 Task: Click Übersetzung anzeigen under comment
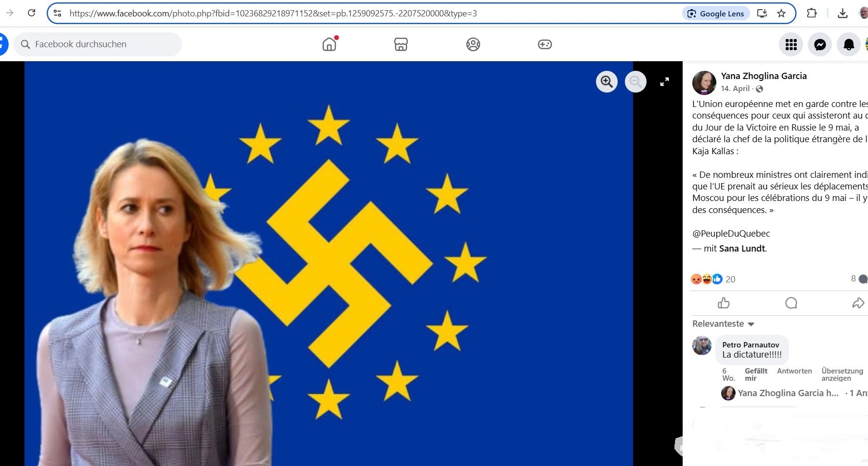point(842,374)
